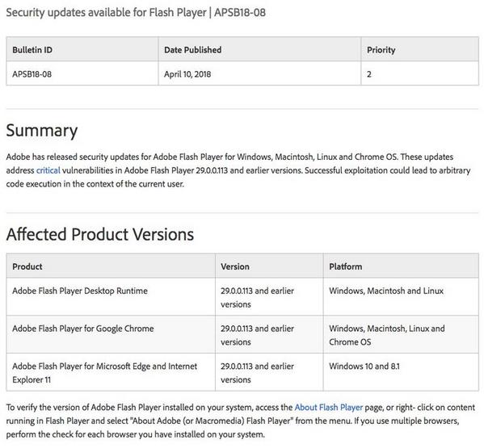Click the 'Bulletin ID' column header

tap(82, 49)
